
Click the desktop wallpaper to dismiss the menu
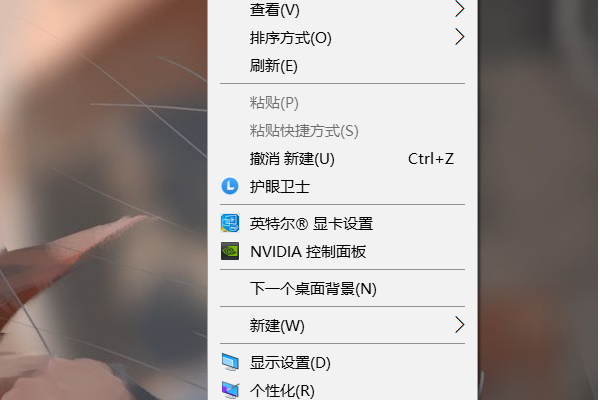tap(103, 199)
